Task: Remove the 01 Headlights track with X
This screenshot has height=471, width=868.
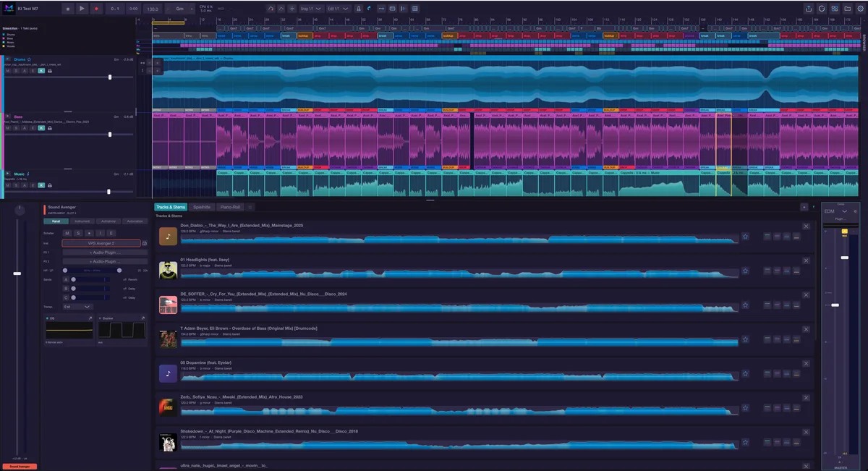Action: [807, 259]
